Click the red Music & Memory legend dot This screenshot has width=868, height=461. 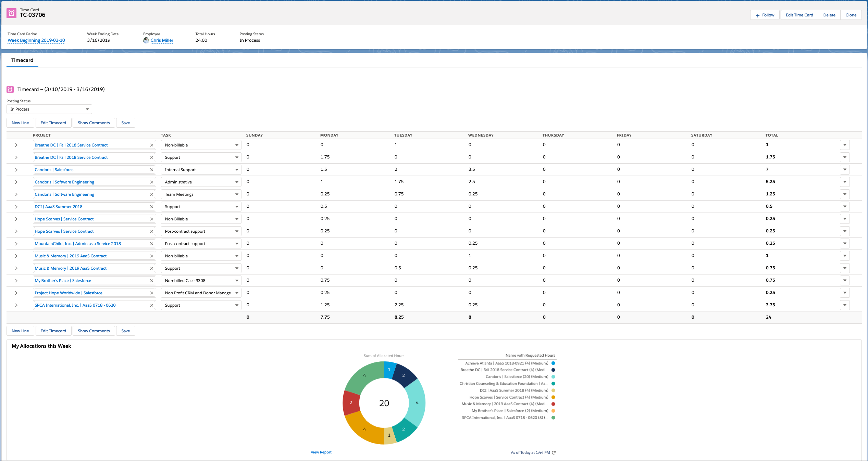553,404
